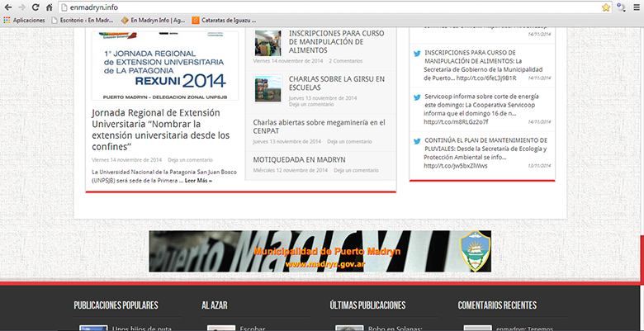The width and height of the screenshot is (644, 331).
Task: Click the enmadryn.info address bar
Action: 330,7
